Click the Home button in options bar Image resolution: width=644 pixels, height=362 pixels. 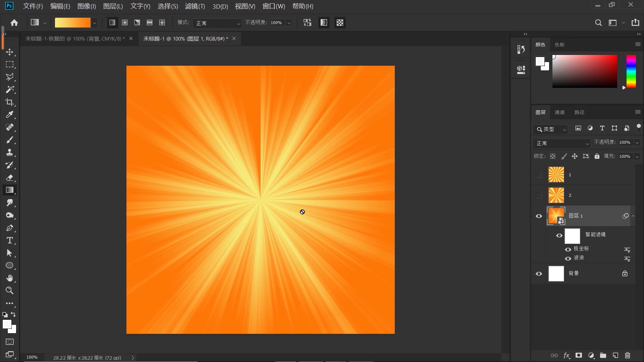pos(14,22)
